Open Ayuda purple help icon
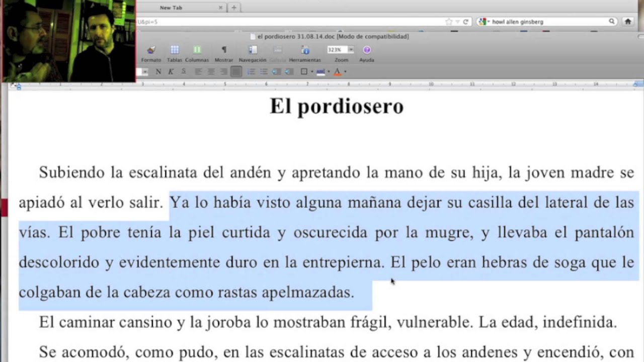The image size is (644, 362). coord(367,50)
